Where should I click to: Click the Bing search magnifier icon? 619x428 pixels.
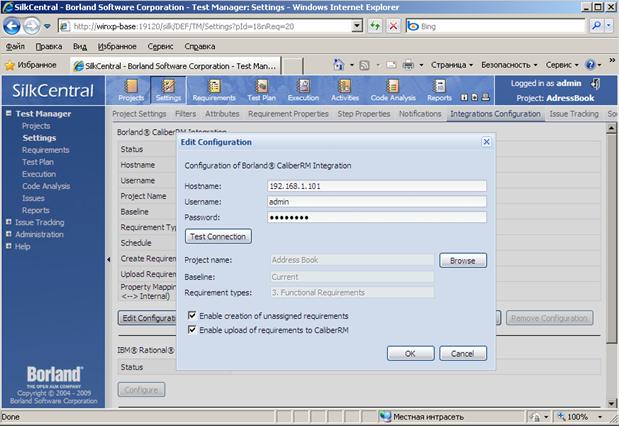[x=596, y=26]
